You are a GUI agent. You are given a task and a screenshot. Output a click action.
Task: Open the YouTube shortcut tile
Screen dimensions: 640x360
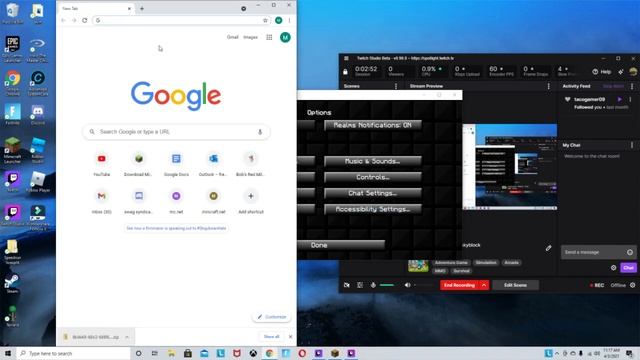102,164
